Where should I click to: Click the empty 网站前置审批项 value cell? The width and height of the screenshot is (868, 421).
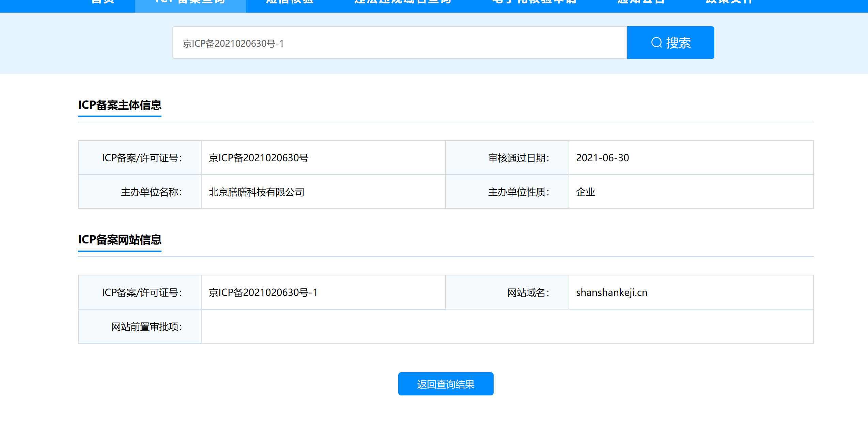507,327
